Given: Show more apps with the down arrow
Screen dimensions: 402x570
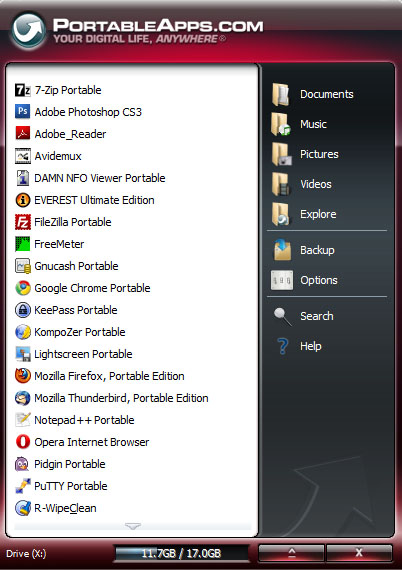Looking at the screenshot, I should coord(133,526).
